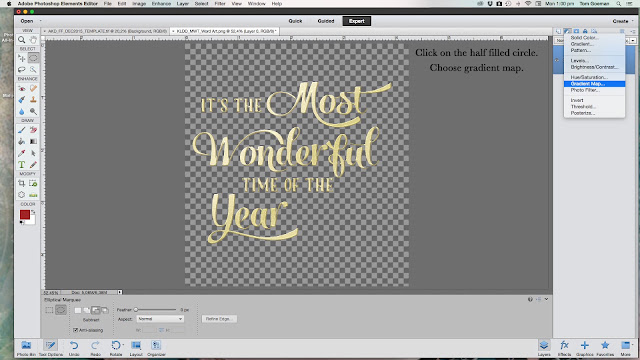Viewport: 640px width, 360px height.
Task: Select the Gradient tool
Action: click(x=33, y=141)
